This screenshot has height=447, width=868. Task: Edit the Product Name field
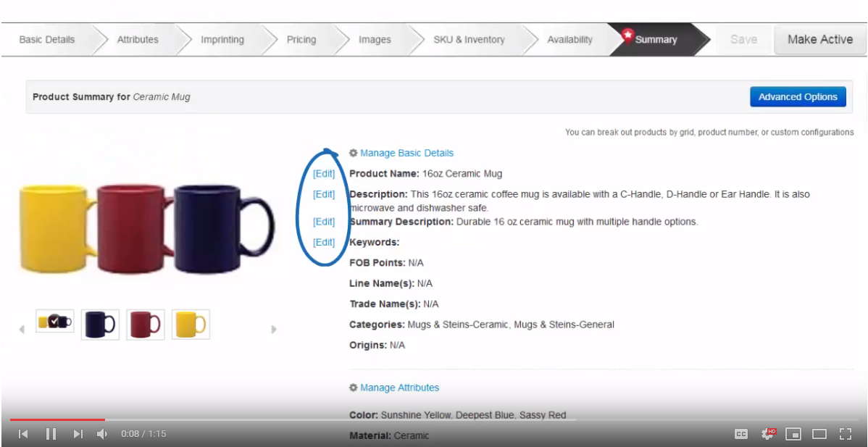pos(324,174)
